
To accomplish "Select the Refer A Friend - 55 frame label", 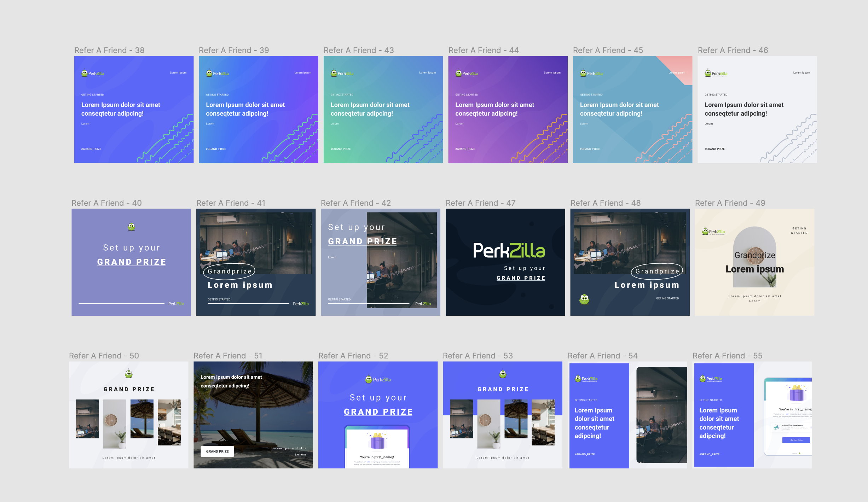I will click(728, 356).
